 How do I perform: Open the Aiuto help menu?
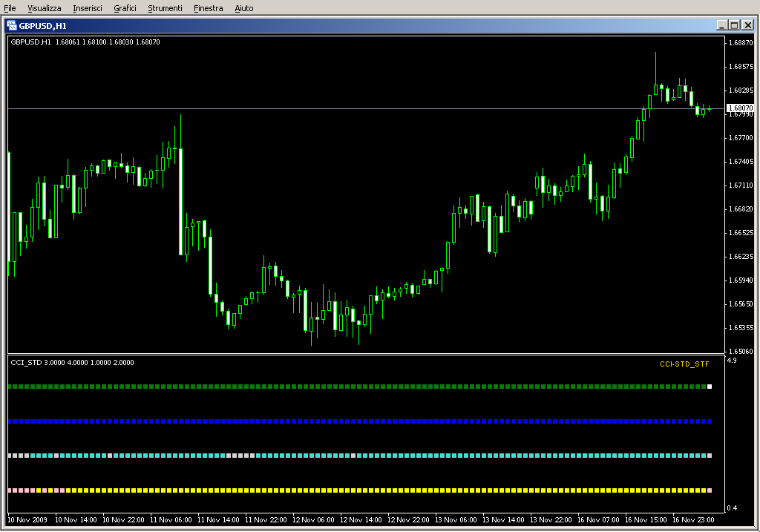click(x=243, y=8)
